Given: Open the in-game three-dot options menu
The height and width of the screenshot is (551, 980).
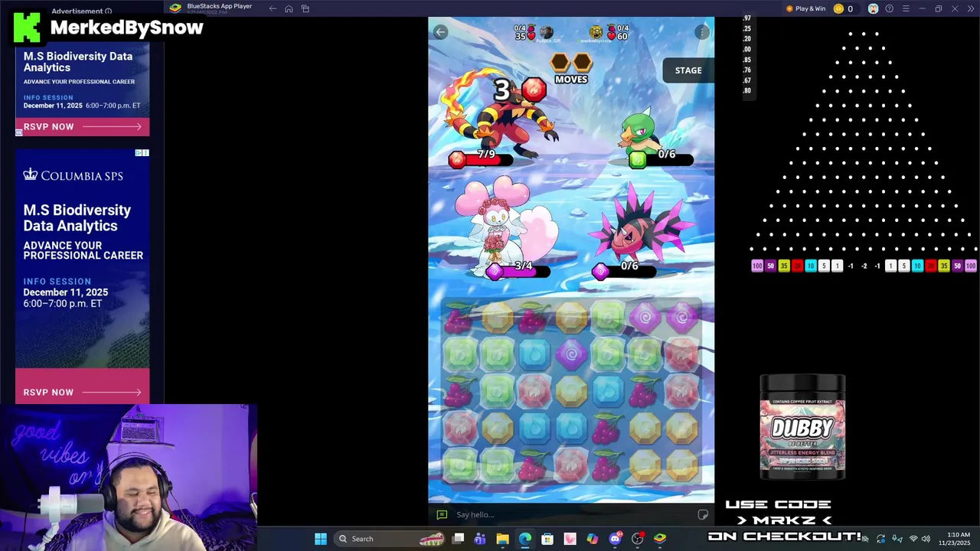Looking at the screenshot, I should pyautogui.click(x=701, y=31).
